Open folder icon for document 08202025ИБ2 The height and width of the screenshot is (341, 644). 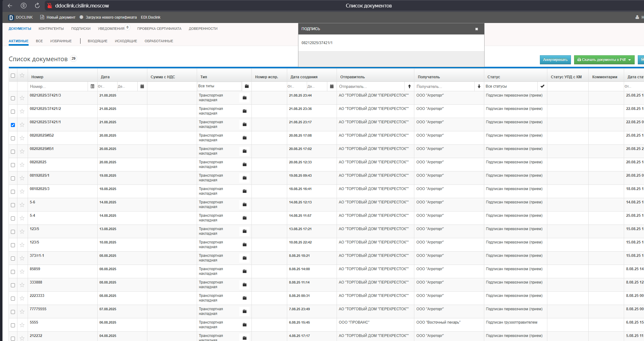point(245,138)
